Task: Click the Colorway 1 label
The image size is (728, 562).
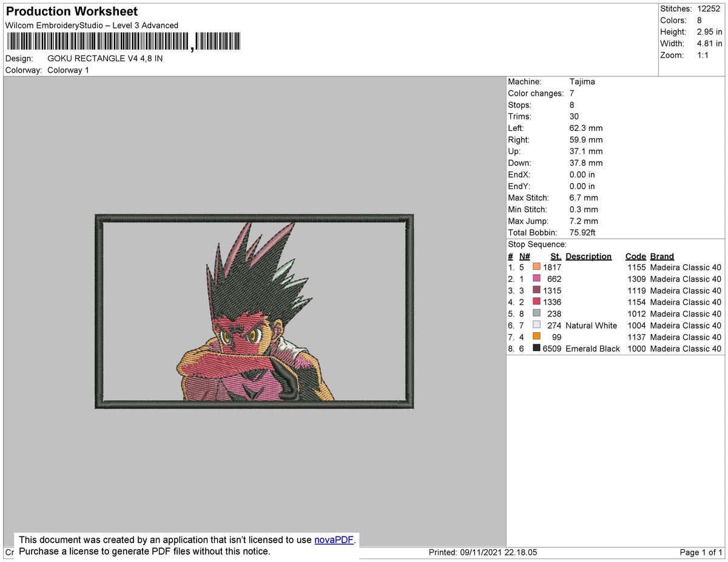Action: click(68, 70)
